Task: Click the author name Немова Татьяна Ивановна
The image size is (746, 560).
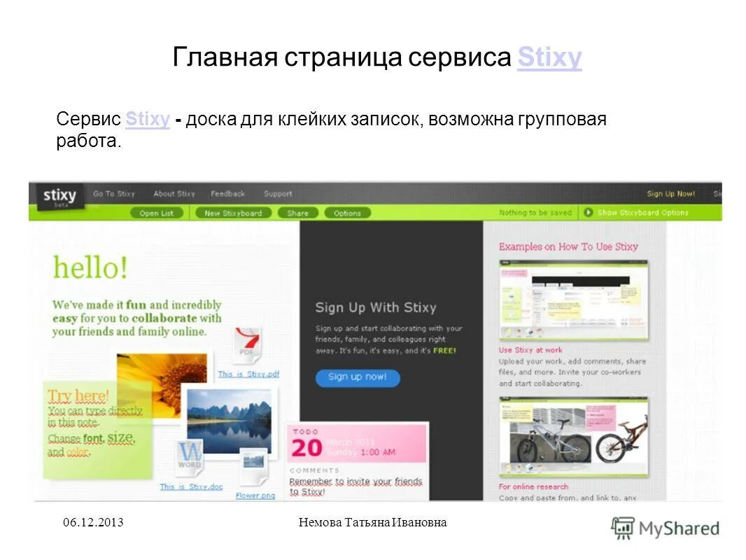Action: click(x=372, y=522)
